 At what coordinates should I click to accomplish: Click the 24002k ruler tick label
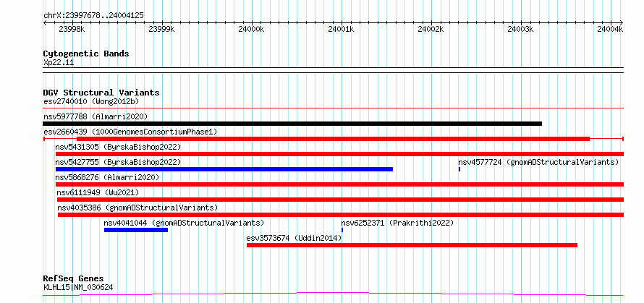point(431,29)
